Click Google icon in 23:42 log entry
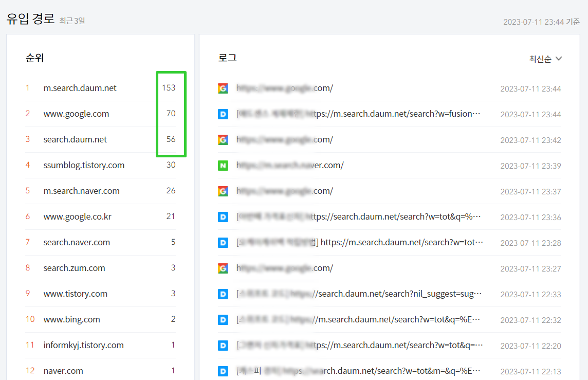 pos(223,140)
